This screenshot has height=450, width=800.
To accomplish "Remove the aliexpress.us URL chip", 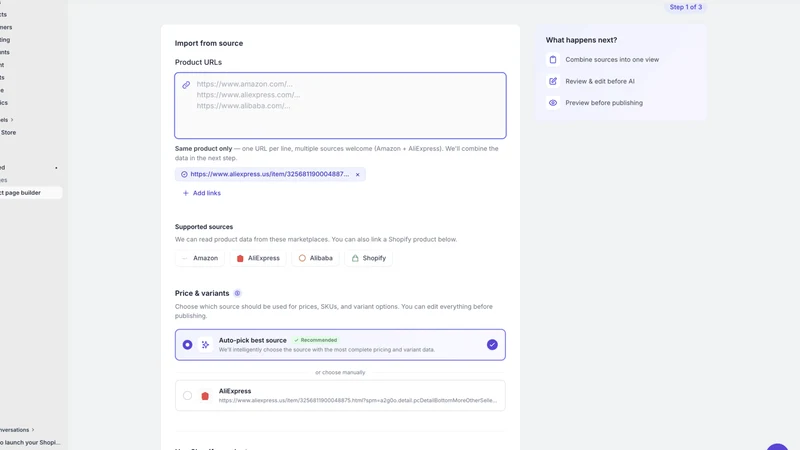I will [x=358, y=174].
